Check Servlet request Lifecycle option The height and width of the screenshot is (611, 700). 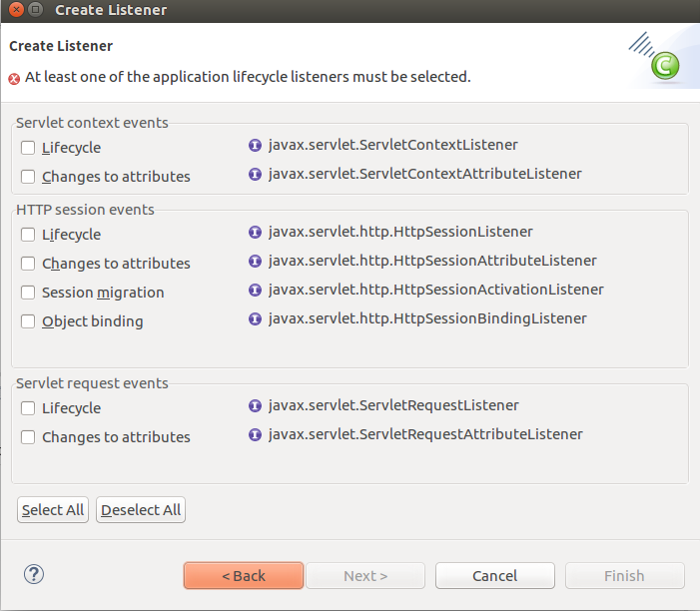pyautogui.click(x=28, y=408)
